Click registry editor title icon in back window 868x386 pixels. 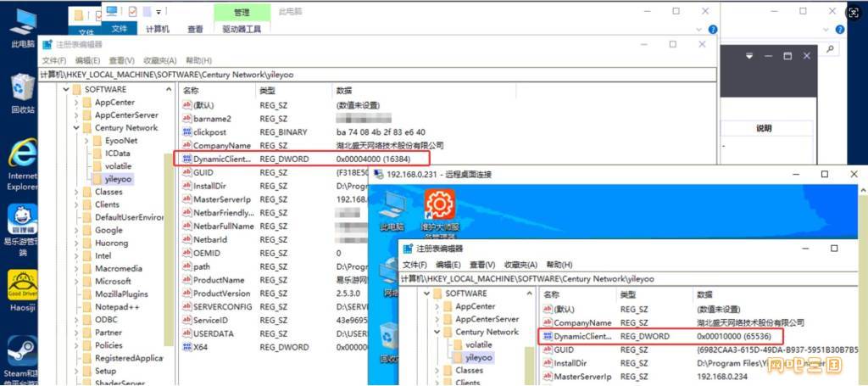[47, 44]
